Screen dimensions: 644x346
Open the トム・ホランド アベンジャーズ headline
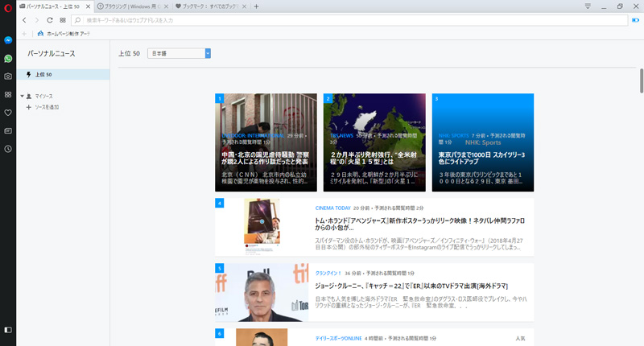[419, 224]
